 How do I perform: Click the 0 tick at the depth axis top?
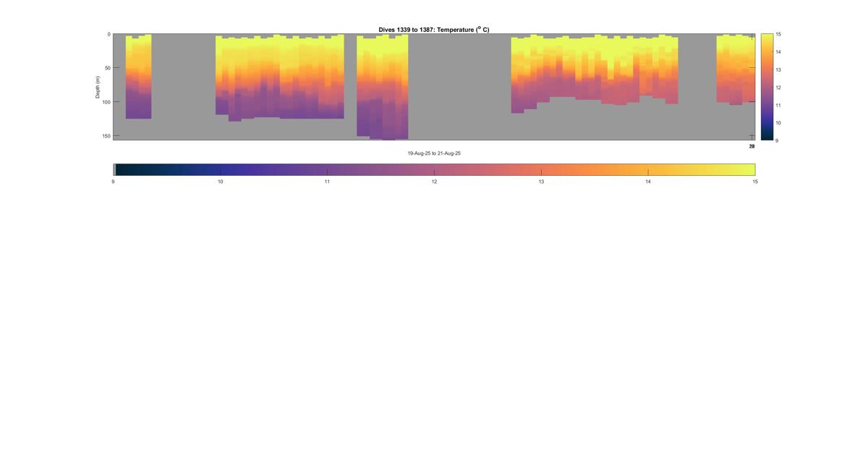[x=109, y=34]
